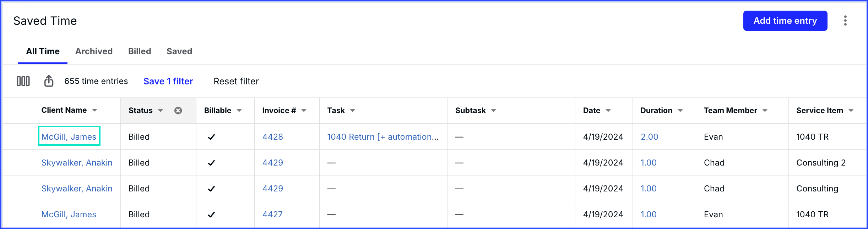Open the three-dot more options menu
Image resolution: width=868 pixels, height=229 pixels.
845,21
